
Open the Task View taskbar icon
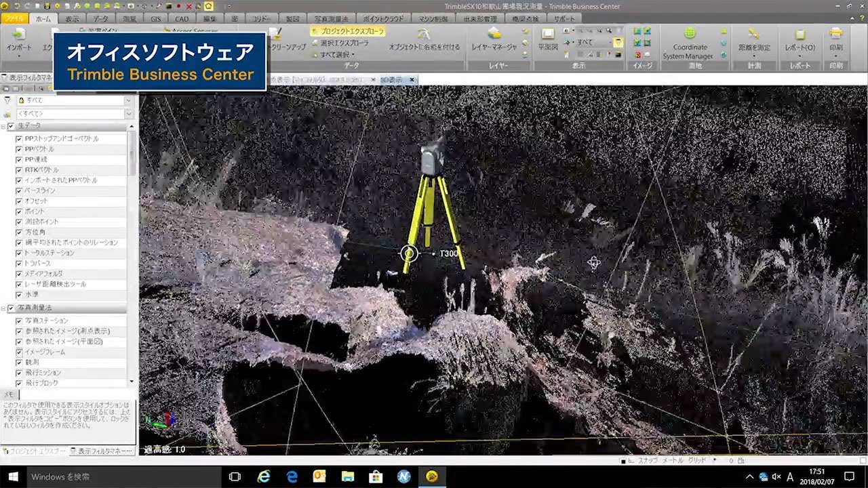coord(235,476)
